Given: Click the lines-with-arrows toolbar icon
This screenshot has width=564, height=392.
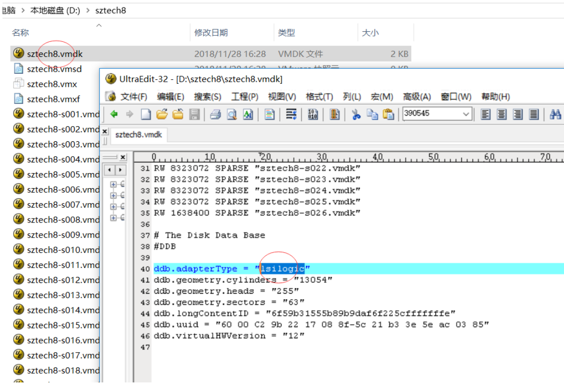Looking at the screenshot, I should (x=291, y=115).
